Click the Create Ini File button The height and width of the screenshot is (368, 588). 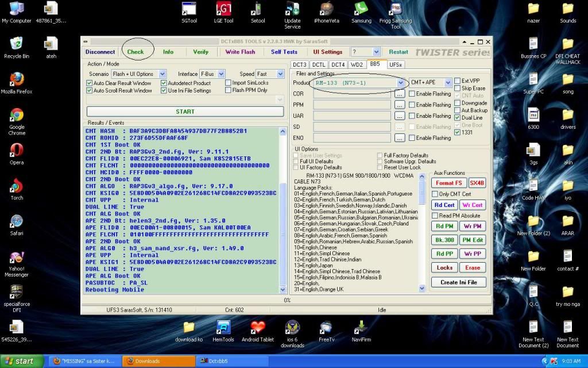click(458, 282)
